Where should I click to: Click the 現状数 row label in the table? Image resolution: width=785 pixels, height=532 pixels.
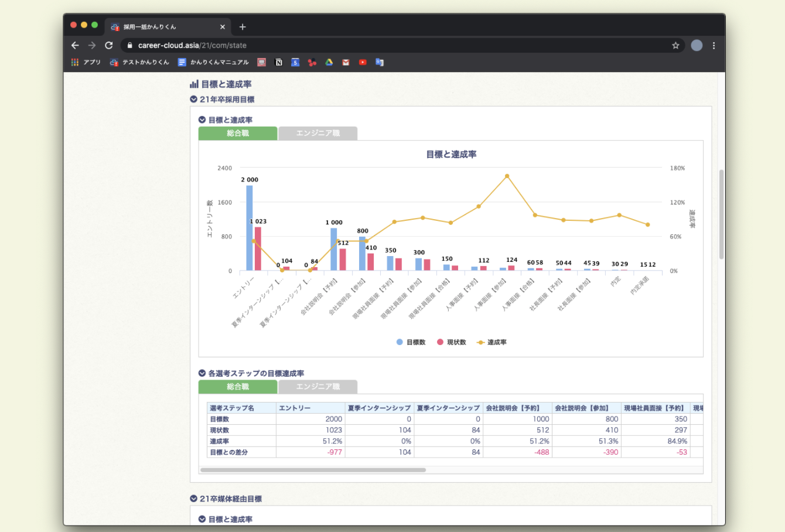tap(241, 430)
